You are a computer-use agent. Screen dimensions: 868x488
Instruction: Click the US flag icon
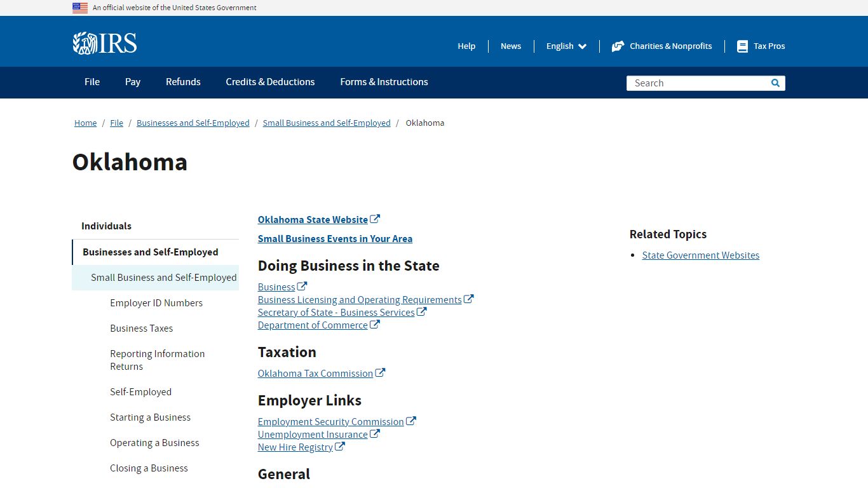point(80,8)
